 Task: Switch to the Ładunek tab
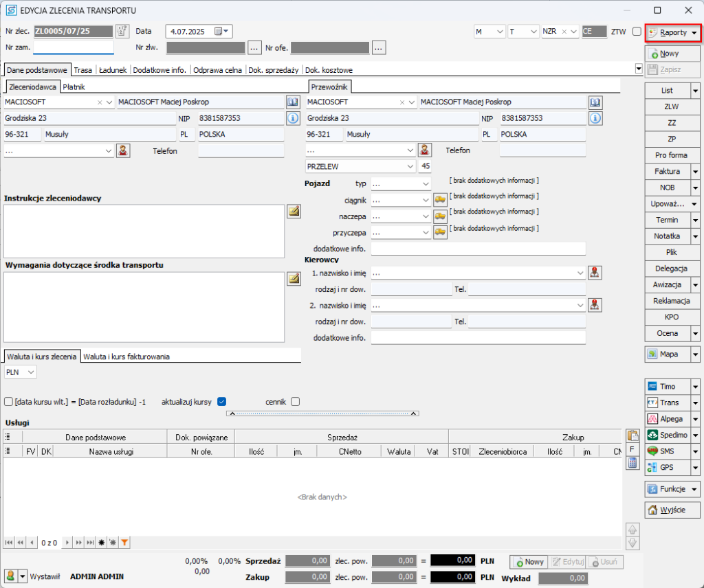(112, 70)
